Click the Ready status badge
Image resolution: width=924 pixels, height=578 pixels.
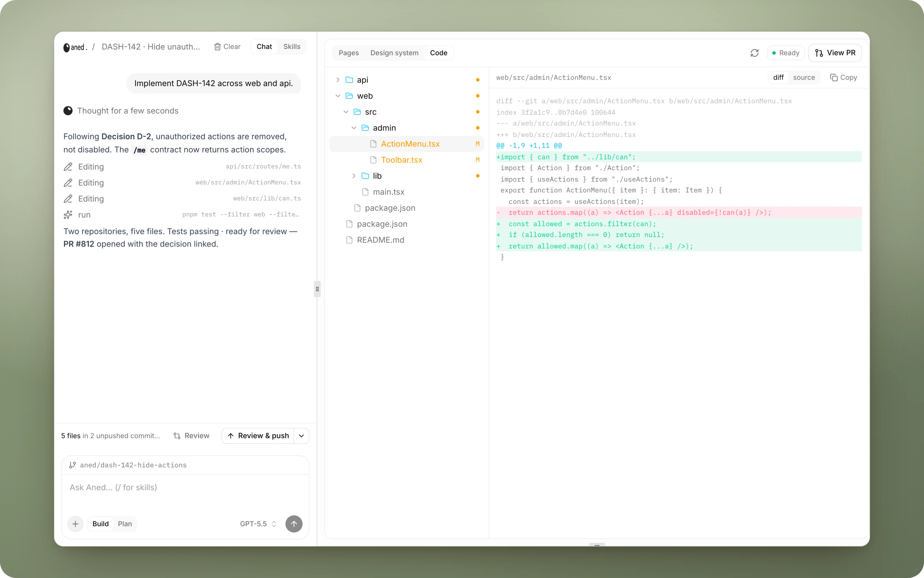click(785, 53)
